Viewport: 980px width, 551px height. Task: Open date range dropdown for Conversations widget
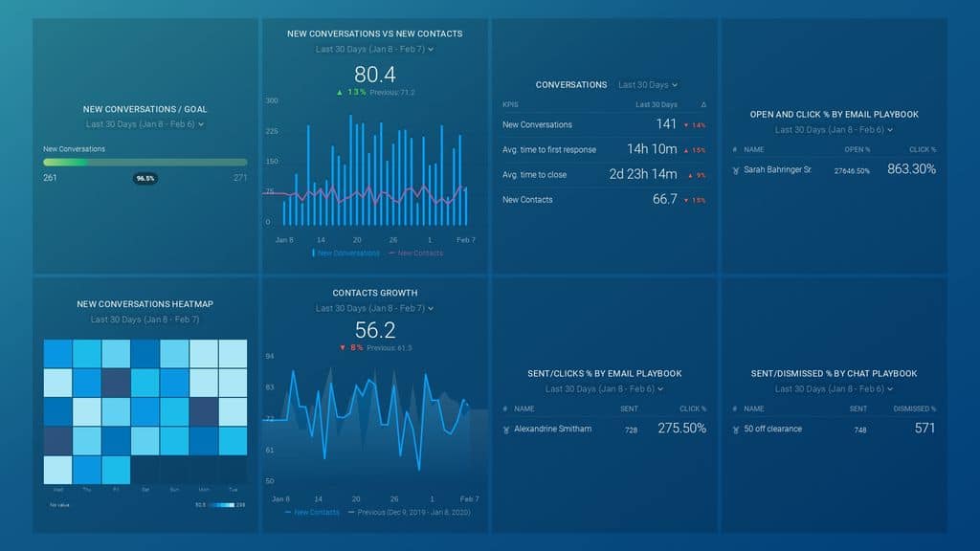pyautogui.click(x=648, y=85)
